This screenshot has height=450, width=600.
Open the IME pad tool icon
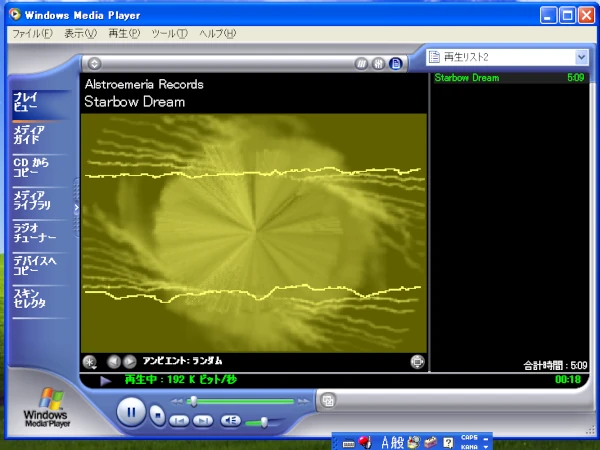click(413, 443)
